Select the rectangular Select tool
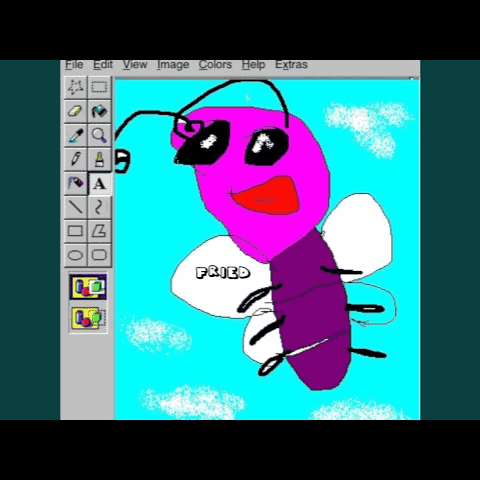The image size is (480, 480). tap(99, 87)
